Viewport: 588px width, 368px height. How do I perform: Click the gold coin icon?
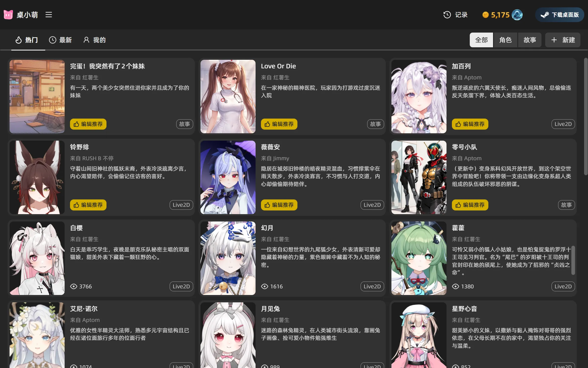485,15
